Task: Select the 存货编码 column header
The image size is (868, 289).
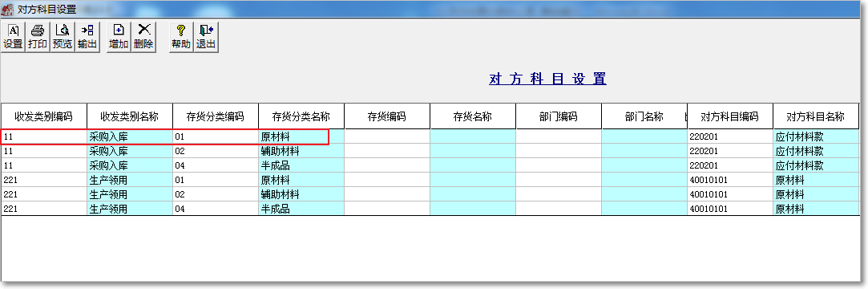Action: (x=387, y=116)
